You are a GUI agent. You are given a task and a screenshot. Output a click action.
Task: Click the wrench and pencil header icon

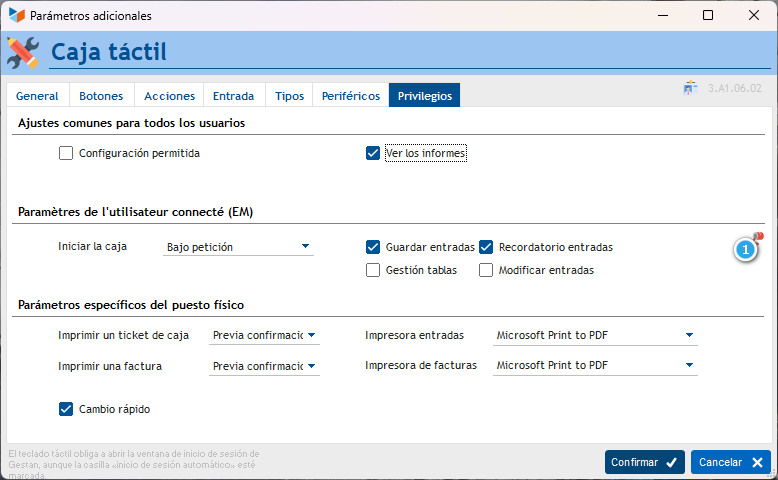pyautogui.click(x=23, y=52)
